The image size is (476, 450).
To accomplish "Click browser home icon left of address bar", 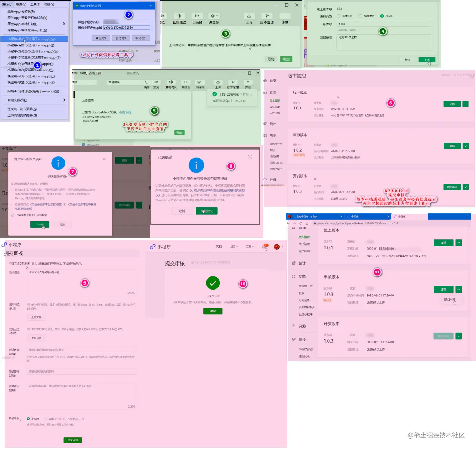I will (307, 223).
